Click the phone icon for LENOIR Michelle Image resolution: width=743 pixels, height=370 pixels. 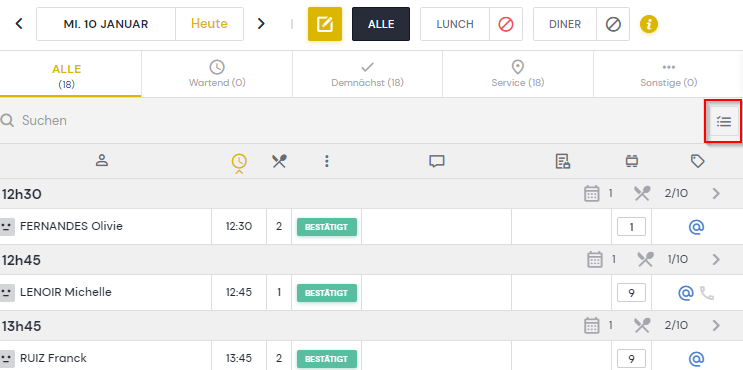[707, 293]
